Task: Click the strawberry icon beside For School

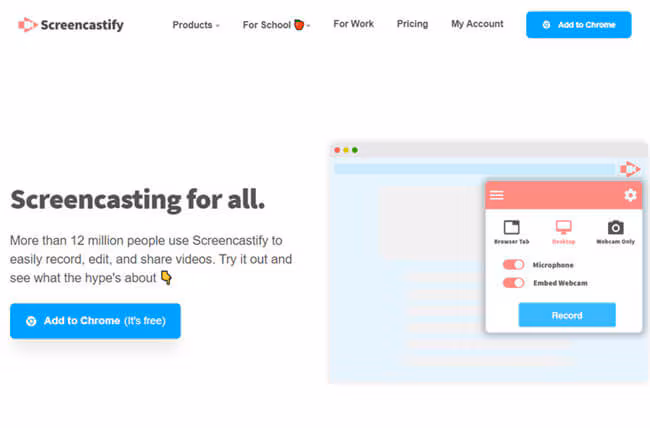Action: tap(299, 25)
